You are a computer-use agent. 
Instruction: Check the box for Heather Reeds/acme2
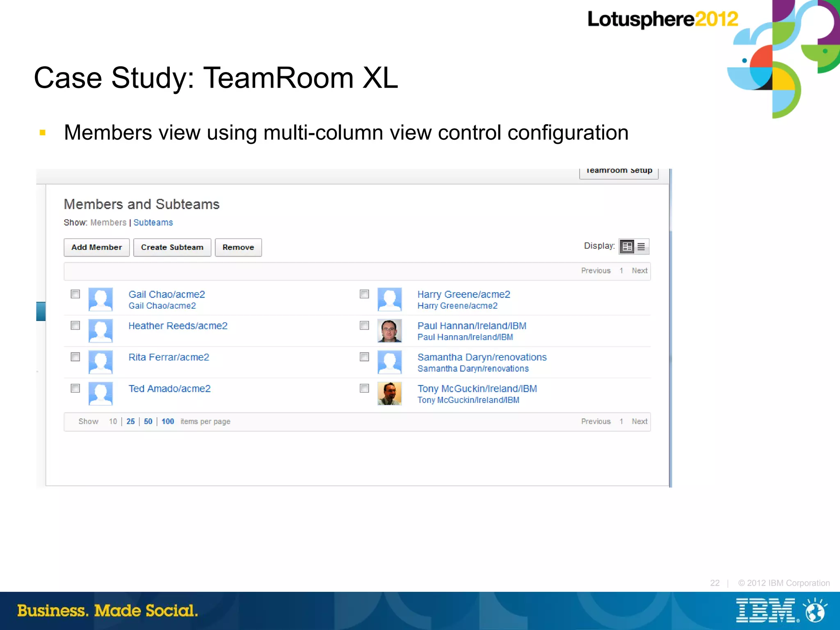coord(75,325)
